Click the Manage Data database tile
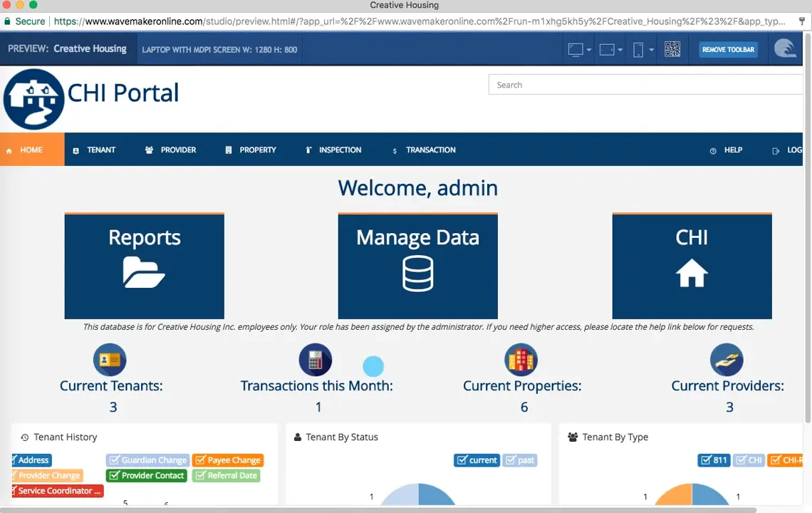 point(417,266)
